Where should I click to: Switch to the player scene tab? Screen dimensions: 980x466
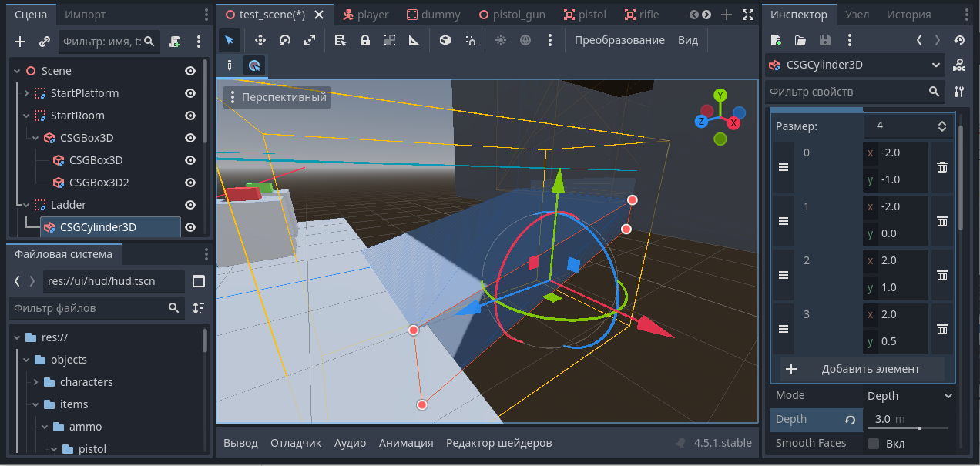[x=366, y=15]
